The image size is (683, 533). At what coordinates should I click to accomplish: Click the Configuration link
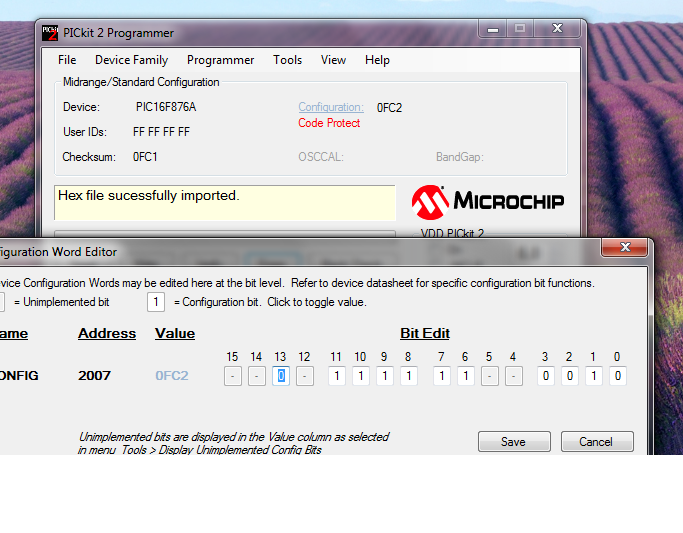[331, 107]
